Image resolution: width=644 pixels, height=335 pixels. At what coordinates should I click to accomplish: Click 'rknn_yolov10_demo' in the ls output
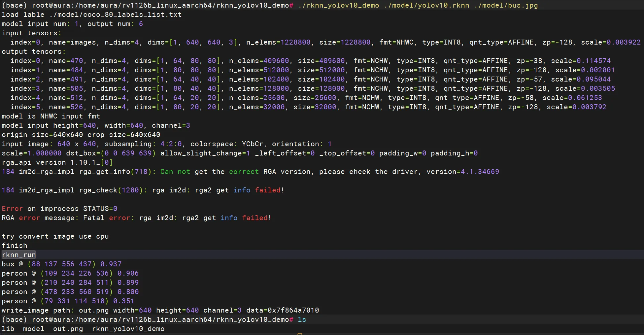click(128, 329)
